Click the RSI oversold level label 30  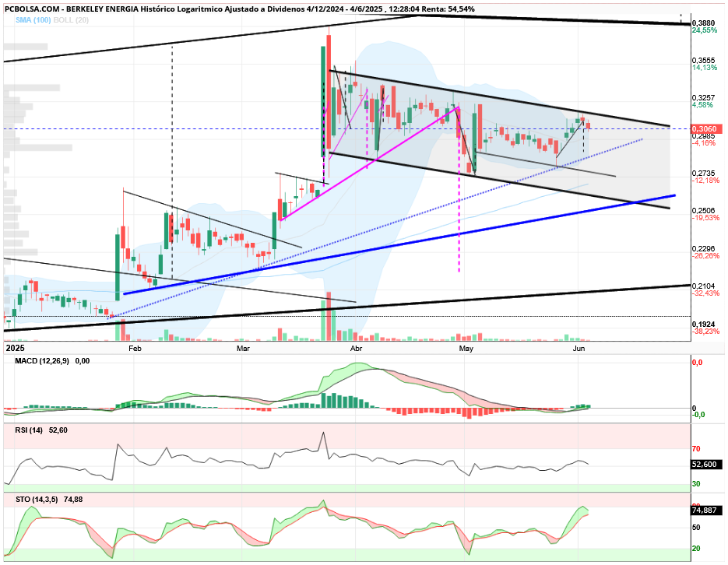[x=696, y=484]
